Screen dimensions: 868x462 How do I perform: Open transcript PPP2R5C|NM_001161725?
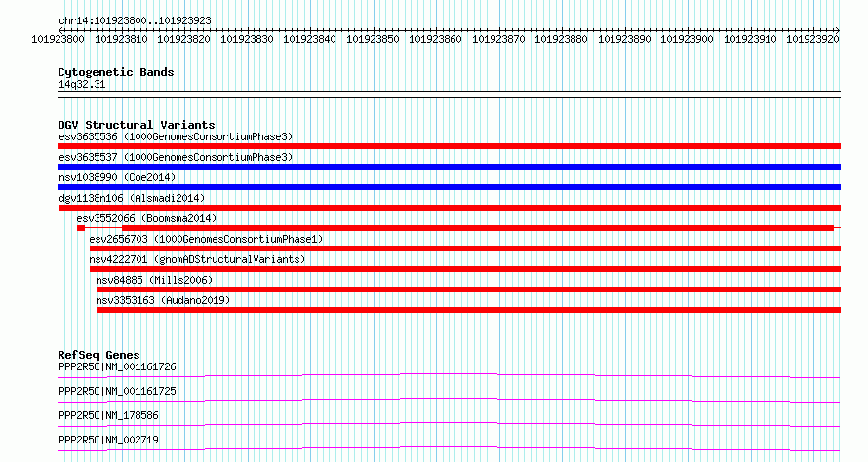[117, 391]
